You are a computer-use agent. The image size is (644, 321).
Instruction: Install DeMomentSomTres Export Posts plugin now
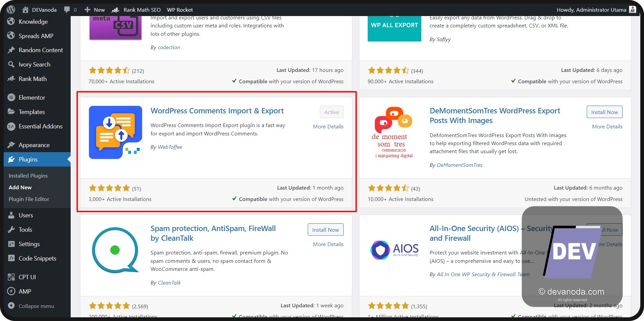(x=604, y=112)
